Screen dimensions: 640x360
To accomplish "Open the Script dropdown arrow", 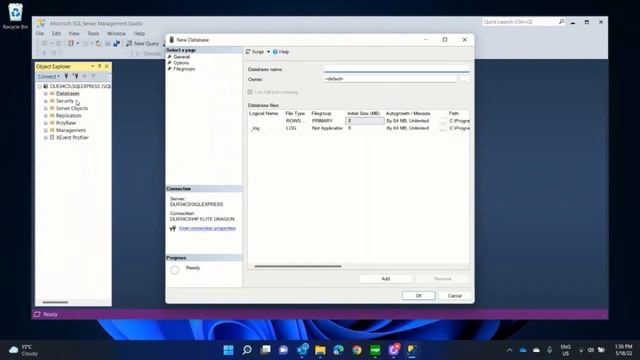I will [x=268, y=52].
